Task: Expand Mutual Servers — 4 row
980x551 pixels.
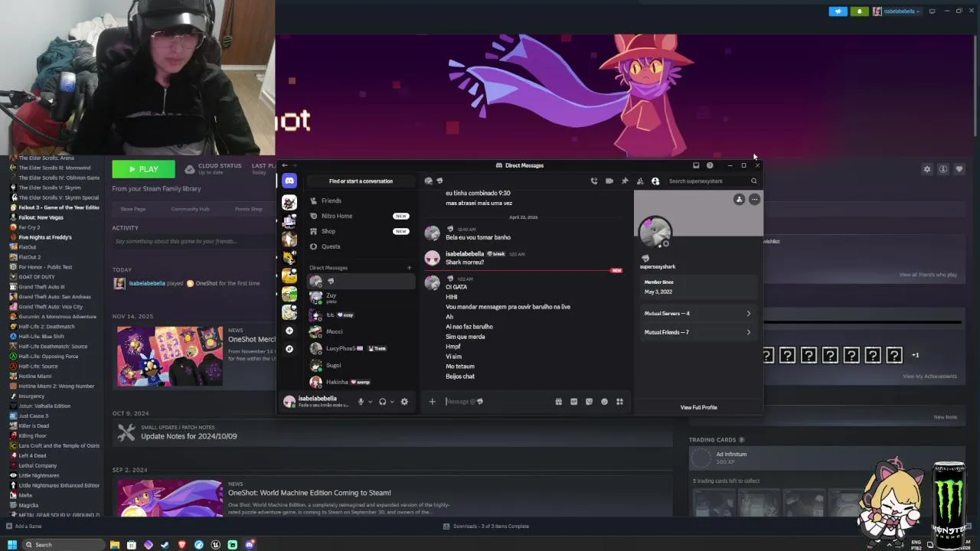Action: [697, 313]
